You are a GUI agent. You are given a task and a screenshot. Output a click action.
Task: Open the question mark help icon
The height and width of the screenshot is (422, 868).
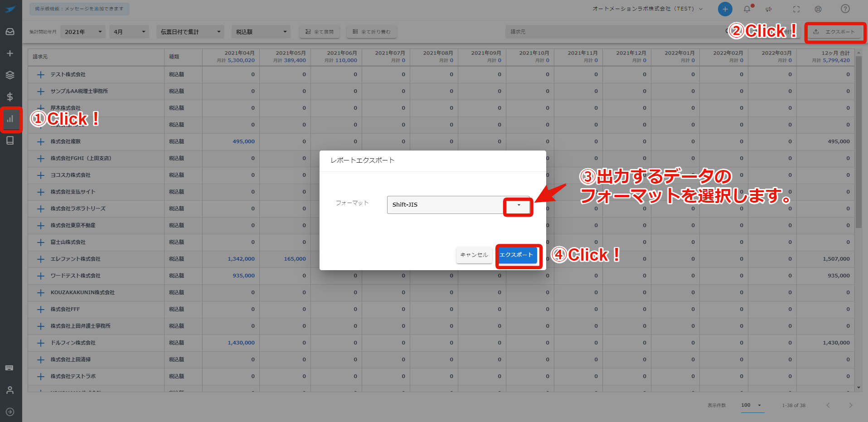[845, 9]
